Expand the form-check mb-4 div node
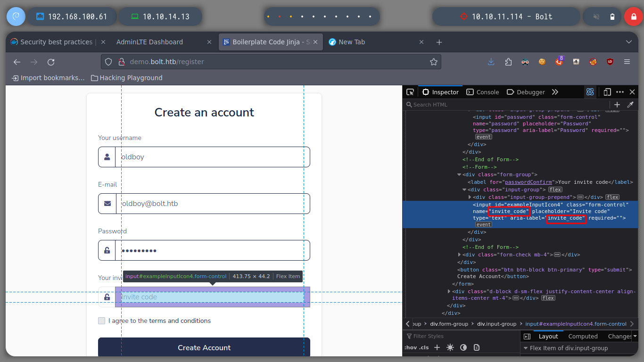Screen dimensions: 644x362 click(x=460, y=255)
